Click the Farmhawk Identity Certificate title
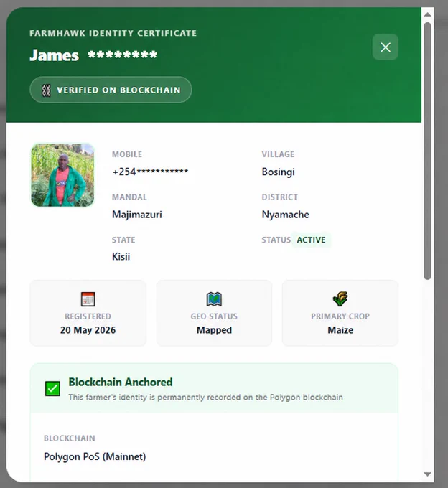Screen dimensions: 448x488 [x=113, y=33]
